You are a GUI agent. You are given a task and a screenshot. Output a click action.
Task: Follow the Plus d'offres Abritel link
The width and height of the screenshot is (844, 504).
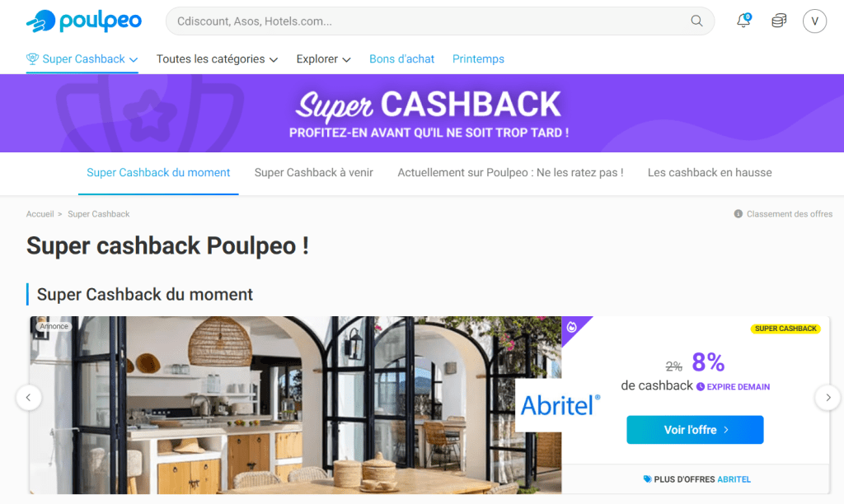[x=696, y=479]
